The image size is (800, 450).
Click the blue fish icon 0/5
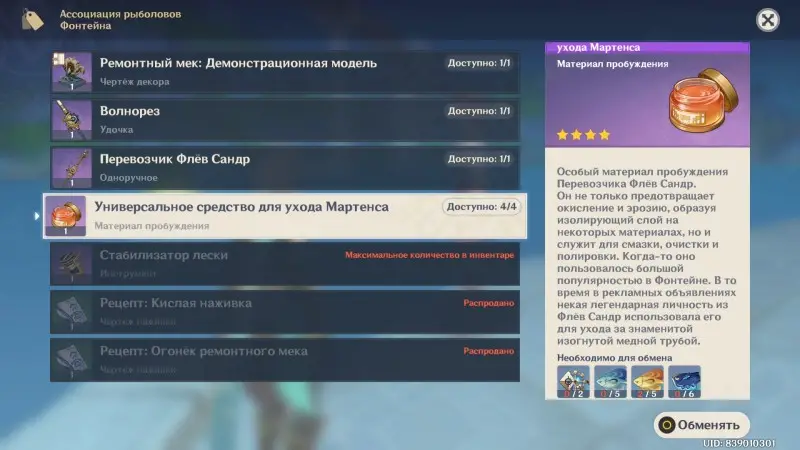[610, 382]
